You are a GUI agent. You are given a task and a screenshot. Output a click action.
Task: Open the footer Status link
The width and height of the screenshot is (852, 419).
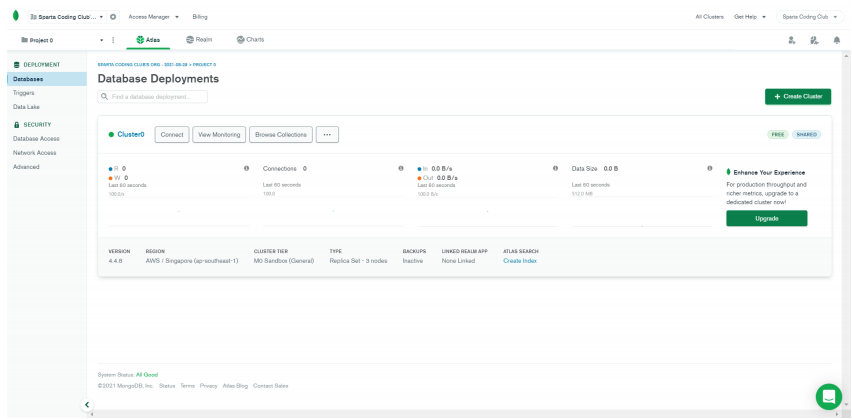[167, 386]
